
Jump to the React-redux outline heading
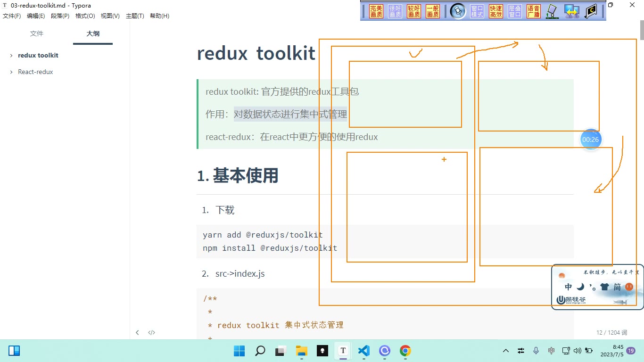35,72
